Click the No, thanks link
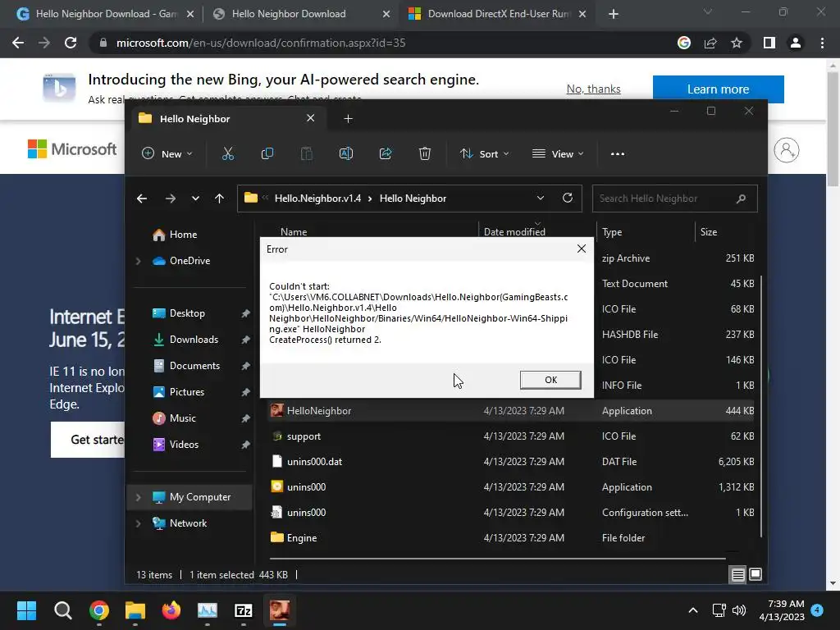This screenshot has height=630, width=840. click(594, 89)
